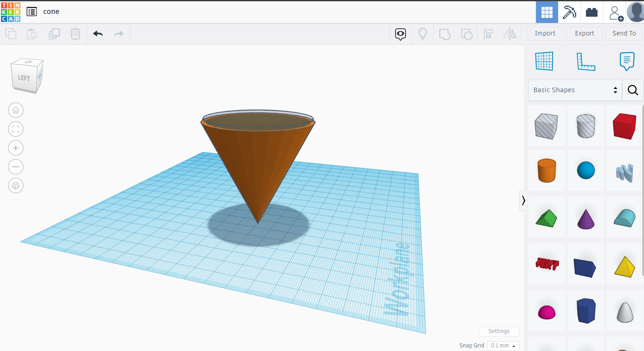Open the Snap Grid dropdown

click(x=503, y=346)
